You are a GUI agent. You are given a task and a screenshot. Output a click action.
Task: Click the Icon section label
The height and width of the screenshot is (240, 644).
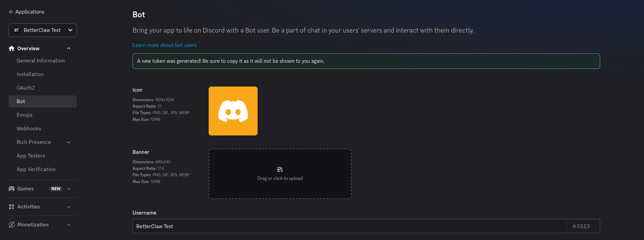(137, 90)
